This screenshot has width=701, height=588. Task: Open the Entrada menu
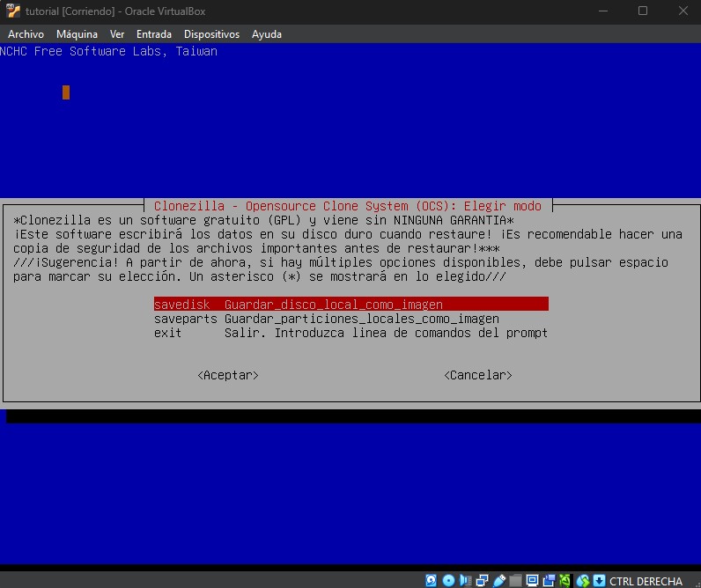click(x=154, y=34)
